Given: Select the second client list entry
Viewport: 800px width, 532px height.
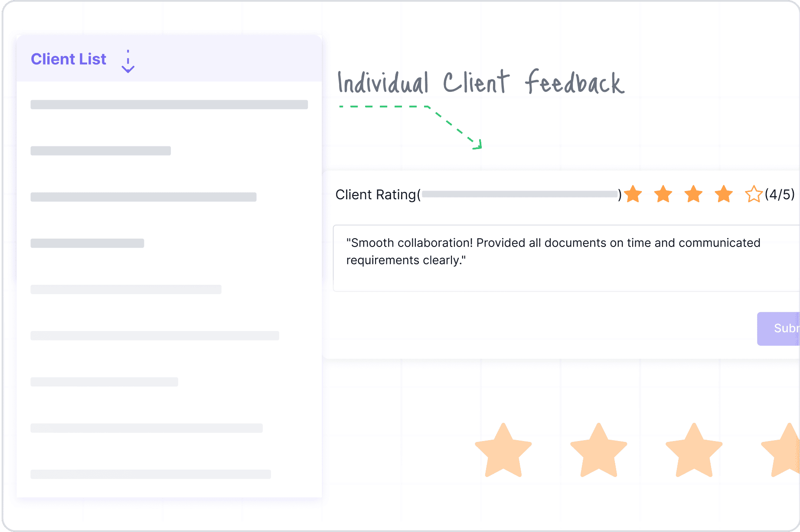Looking at the screenshot, I should click(101, 151).
